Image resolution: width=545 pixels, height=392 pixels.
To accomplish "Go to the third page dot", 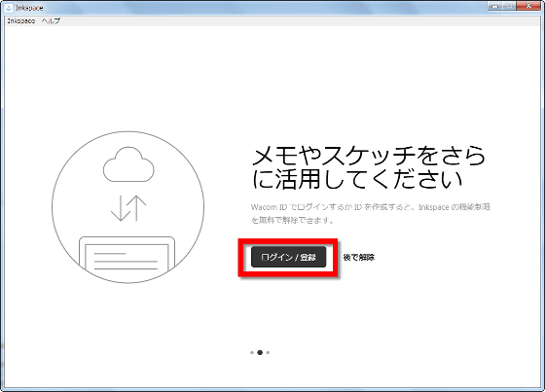I will tap(268, 352).
